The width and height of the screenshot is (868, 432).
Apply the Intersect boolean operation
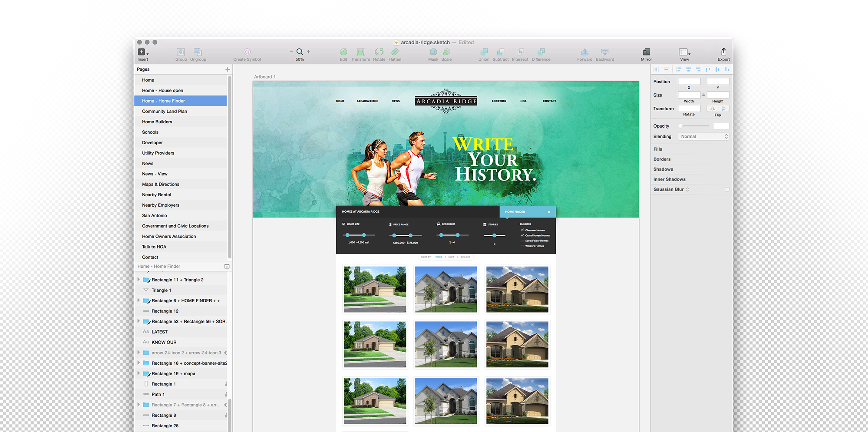(x=520, y=52)
